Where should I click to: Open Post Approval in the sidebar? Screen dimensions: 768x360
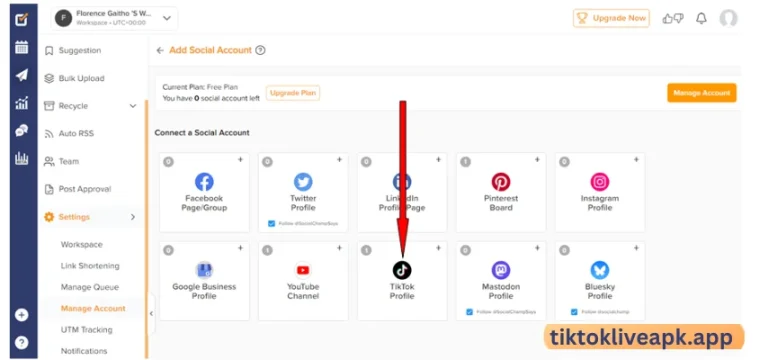(x=85, y=189)
